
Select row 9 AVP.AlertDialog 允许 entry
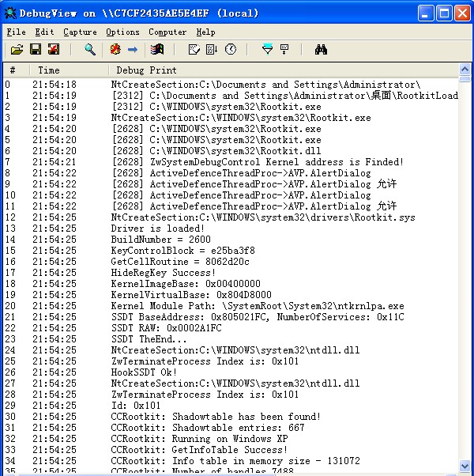231,184
